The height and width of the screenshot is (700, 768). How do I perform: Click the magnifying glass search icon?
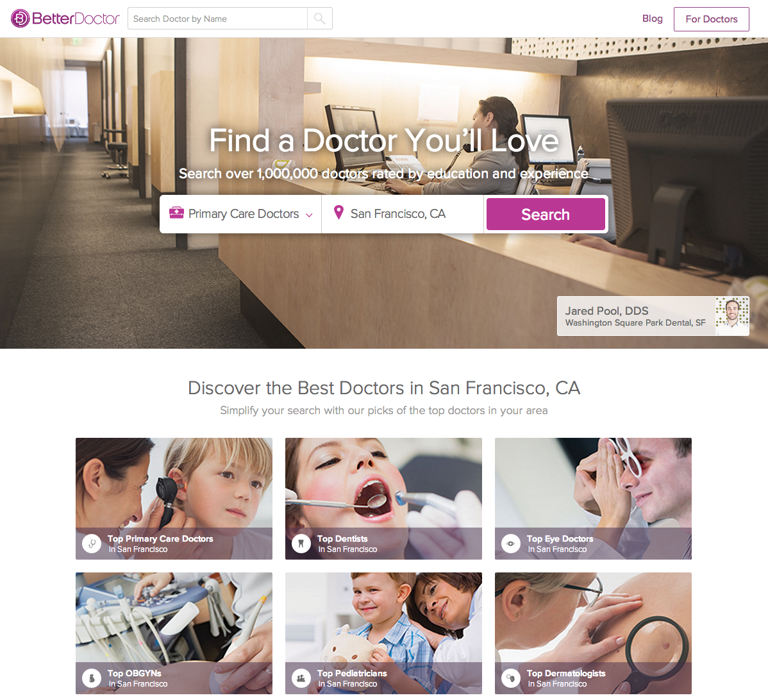[320, 19]
